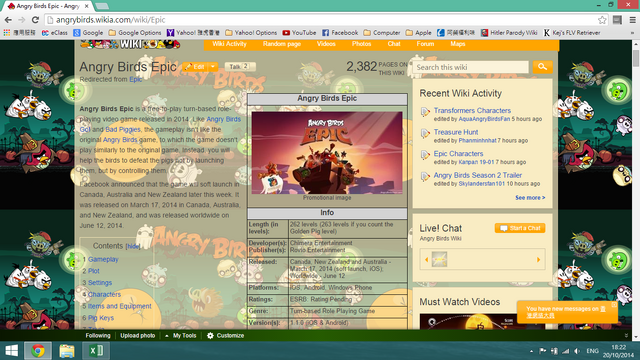Open the Videos menu item

click(326, 44)
